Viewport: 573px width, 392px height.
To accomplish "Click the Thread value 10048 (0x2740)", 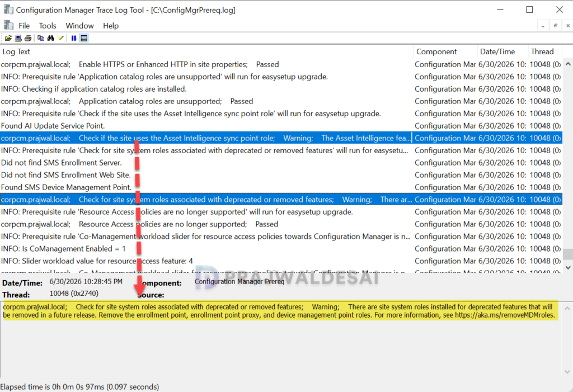I will coord(74,294).
